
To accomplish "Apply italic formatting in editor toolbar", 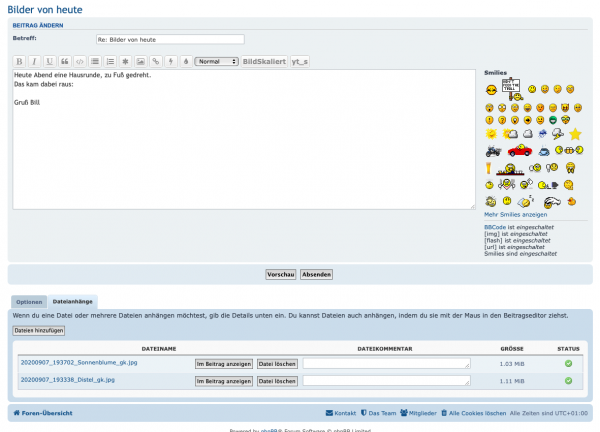I will click(34, 61).
